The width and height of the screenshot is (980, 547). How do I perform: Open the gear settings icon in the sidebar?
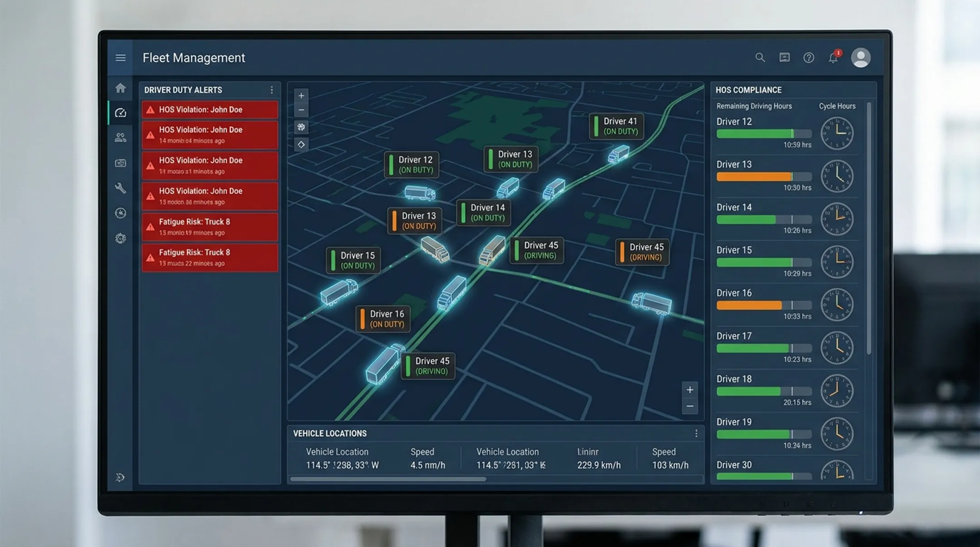120,238
